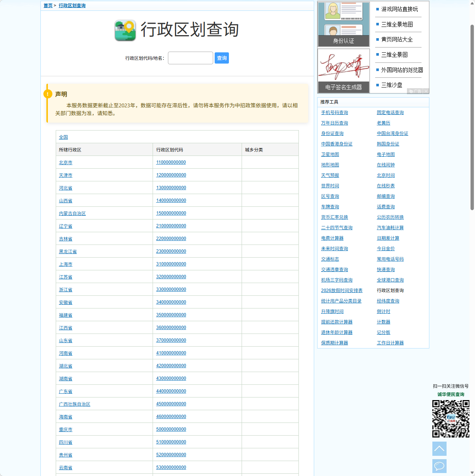Open 2026放假时间安排表

pos(341,290)
